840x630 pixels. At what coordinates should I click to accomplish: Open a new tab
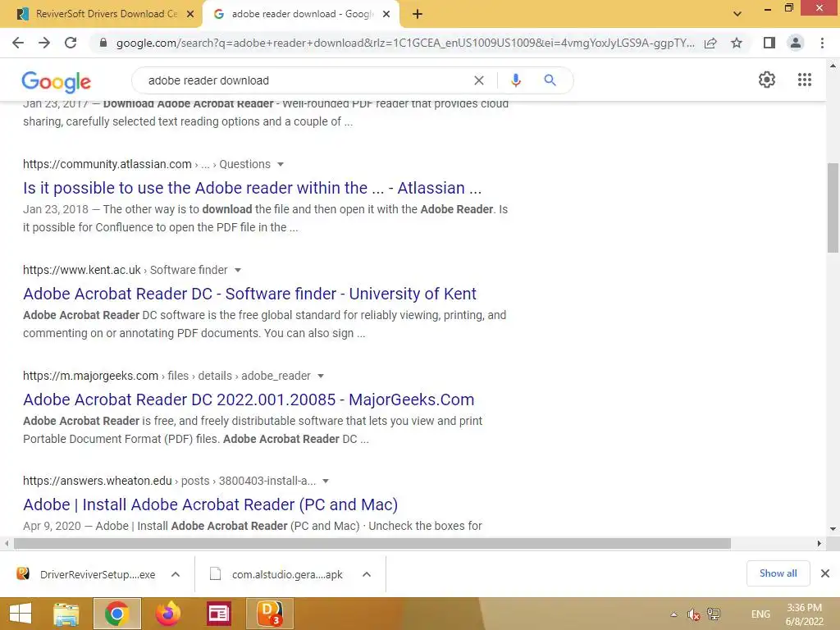pos(418,15)
